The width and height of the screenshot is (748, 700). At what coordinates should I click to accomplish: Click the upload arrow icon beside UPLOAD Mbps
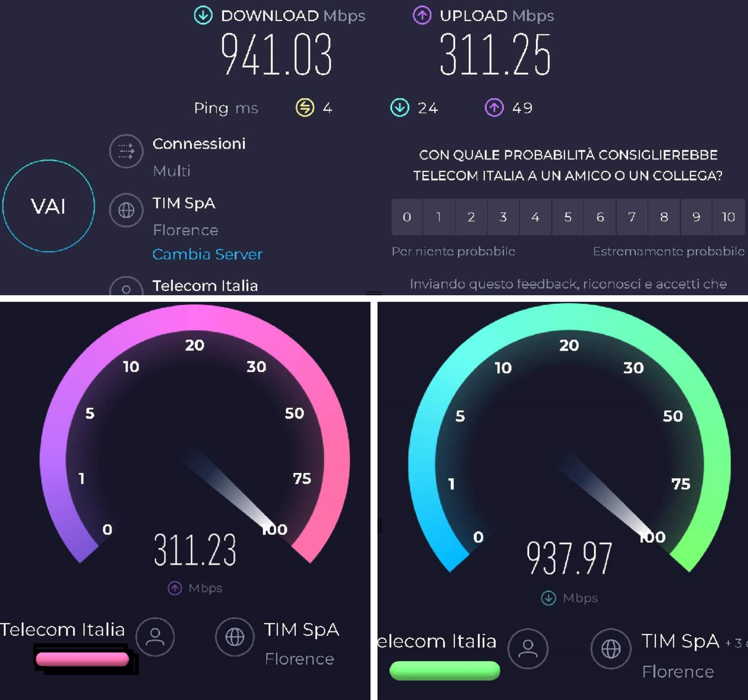422,16
